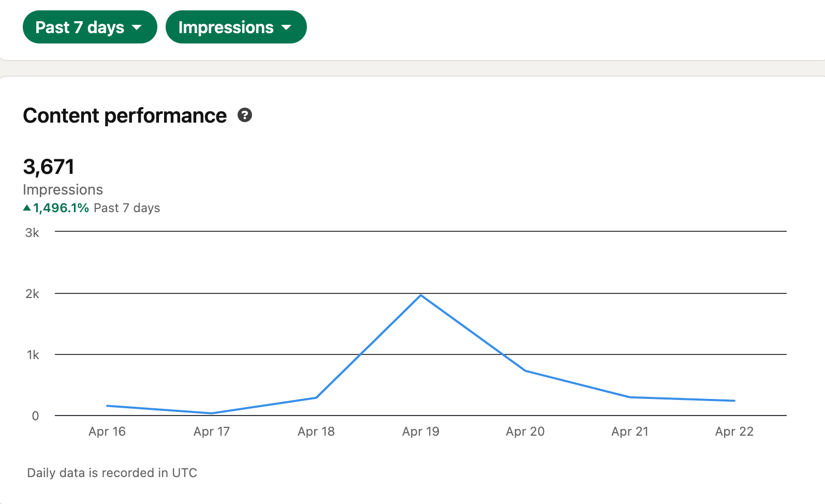
Task: Select the Apr 21 chart data point
Action: pyautogui.click(x=630, y=397)
